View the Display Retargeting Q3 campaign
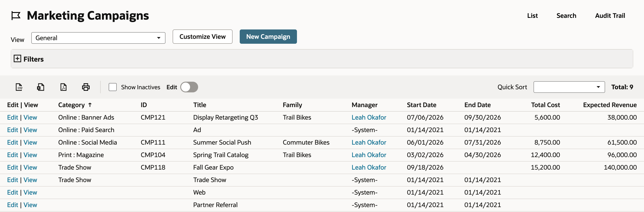The height and width of the screenshot is (212, 644). [x=30, y=117]
